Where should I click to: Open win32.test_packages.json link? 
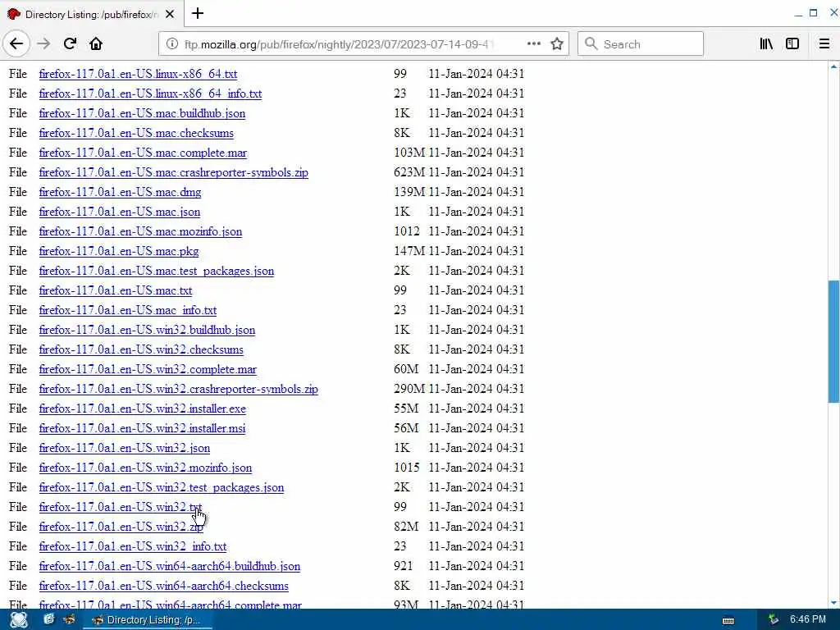point(162,487)
